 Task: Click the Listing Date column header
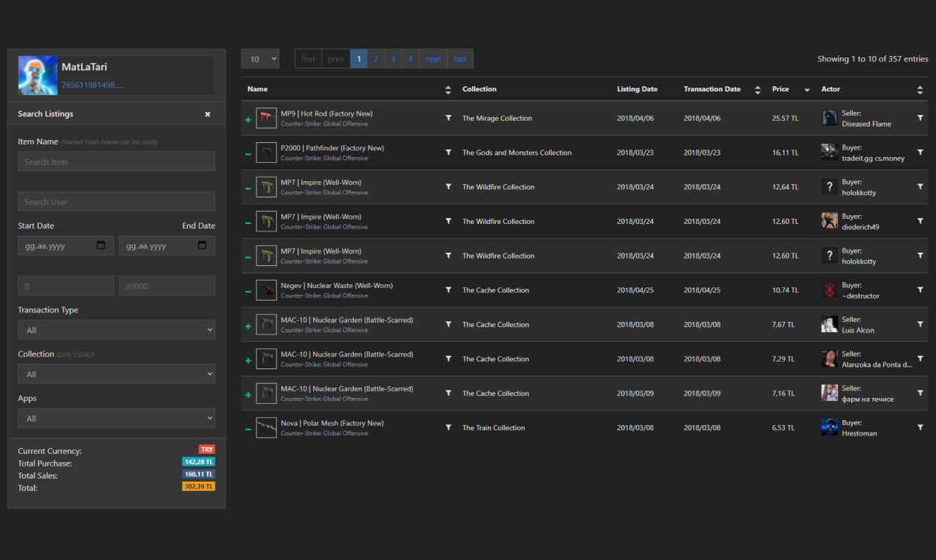coord(638,89)
